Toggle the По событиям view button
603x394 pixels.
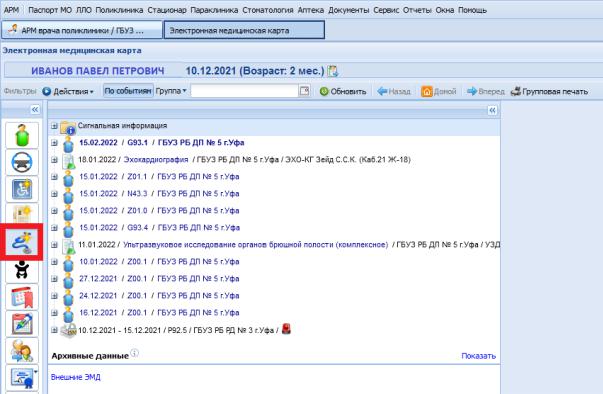(x=128, y=91)
